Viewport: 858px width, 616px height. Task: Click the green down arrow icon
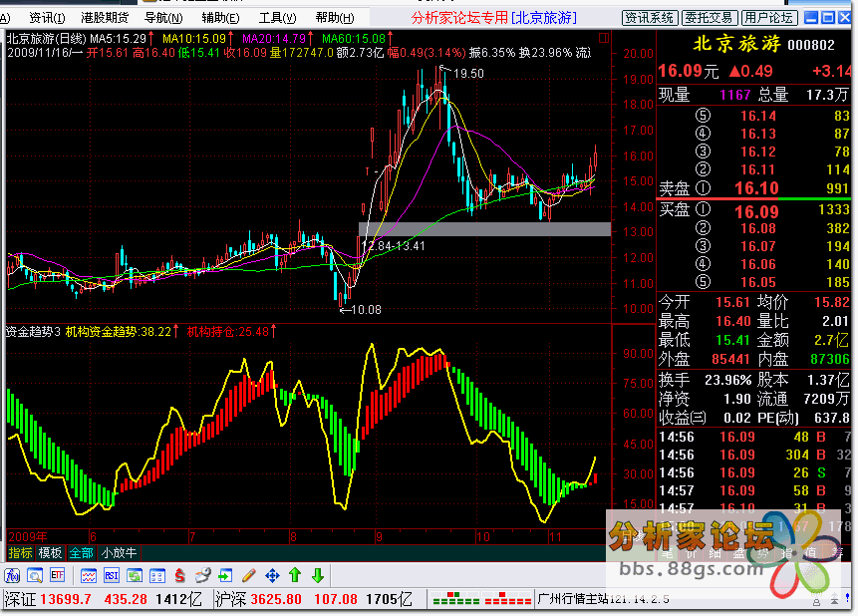pyautogui.click(x=318, y=575)
